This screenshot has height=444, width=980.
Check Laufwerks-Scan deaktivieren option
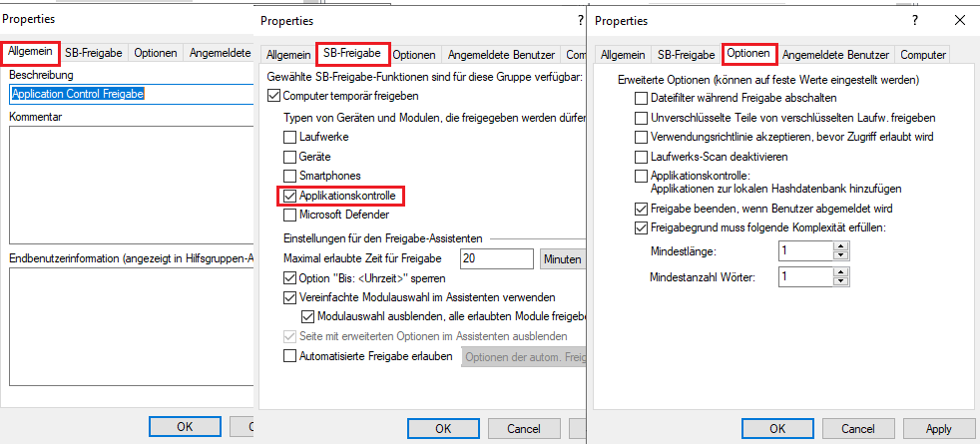click(x=641, y=156)
